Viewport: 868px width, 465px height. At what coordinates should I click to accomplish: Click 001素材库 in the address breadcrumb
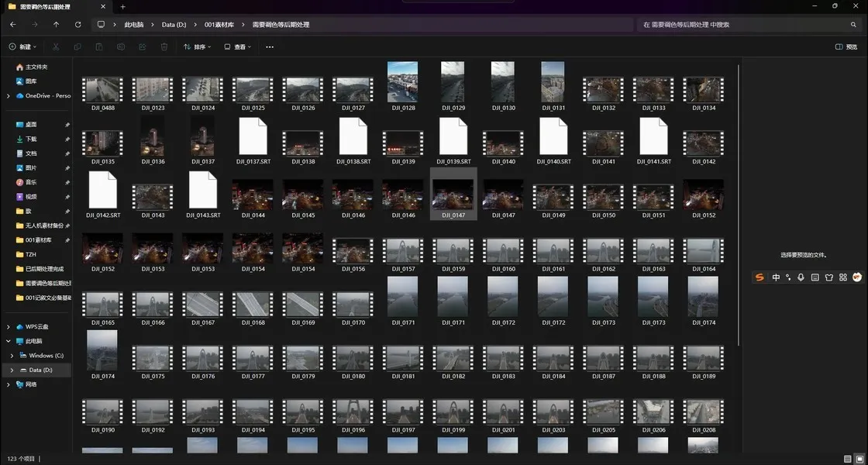pos(219,25)
